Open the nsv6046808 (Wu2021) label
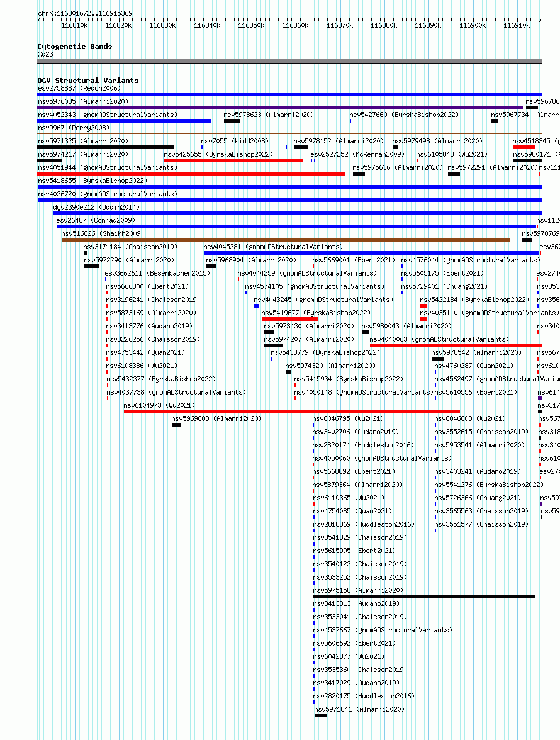The height and width of the screenshot is (740, 560). point(470,418)
